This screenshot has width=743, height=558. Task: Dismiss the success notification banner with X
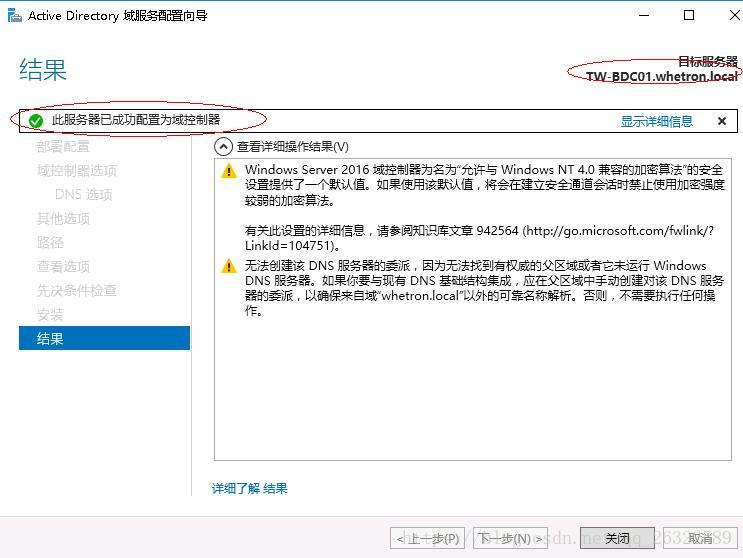point(722,121)
